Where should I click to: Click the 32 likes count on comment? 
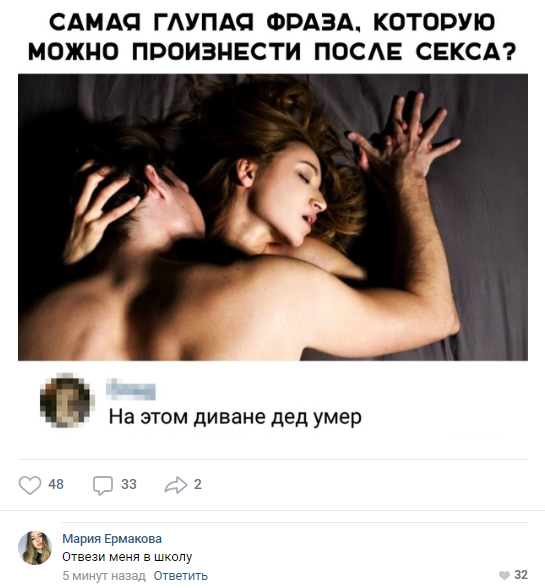tap(521, 574)
